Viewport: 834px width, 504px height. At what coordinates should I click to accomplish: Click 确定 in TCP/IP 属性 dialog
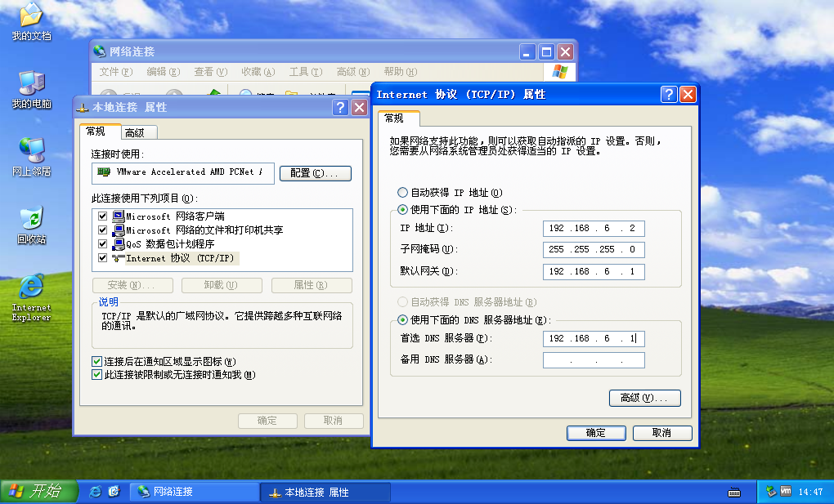point(596,433)
